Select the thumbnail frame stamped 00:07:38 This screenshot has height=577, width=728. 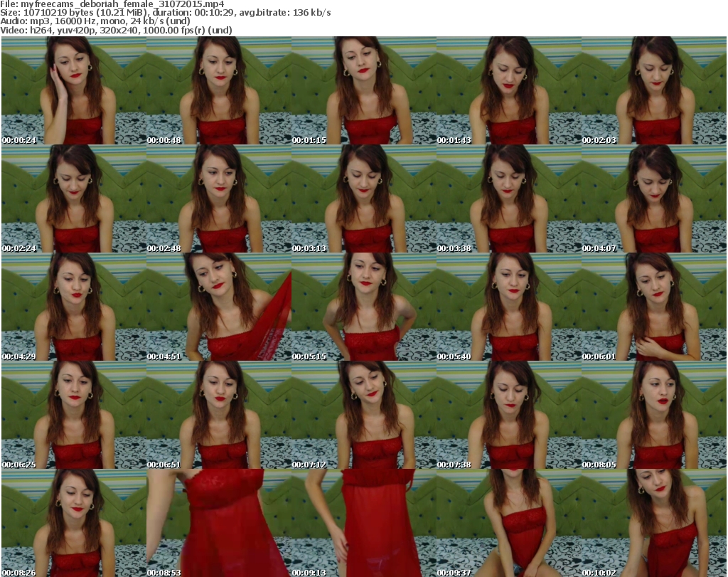pos(509,415)
